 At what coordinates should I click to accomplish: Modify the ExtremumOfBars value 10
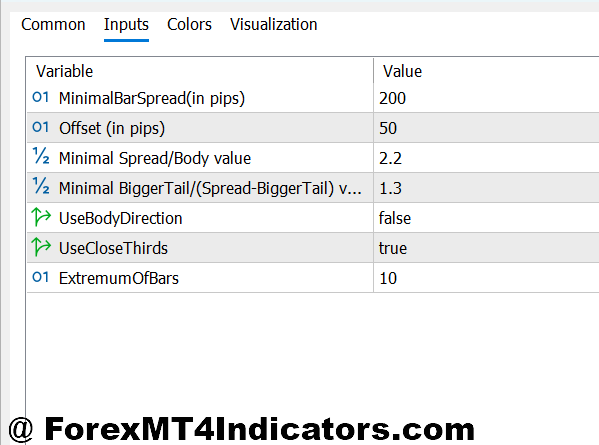tap(486, 278)
